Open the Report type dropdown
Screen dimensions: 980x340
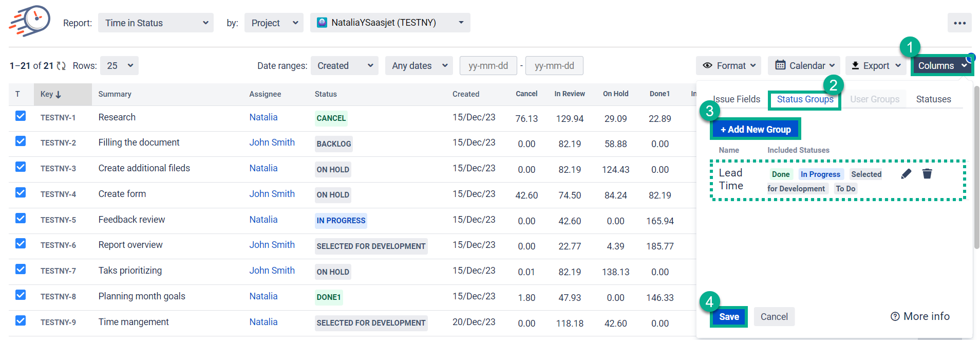156,23
